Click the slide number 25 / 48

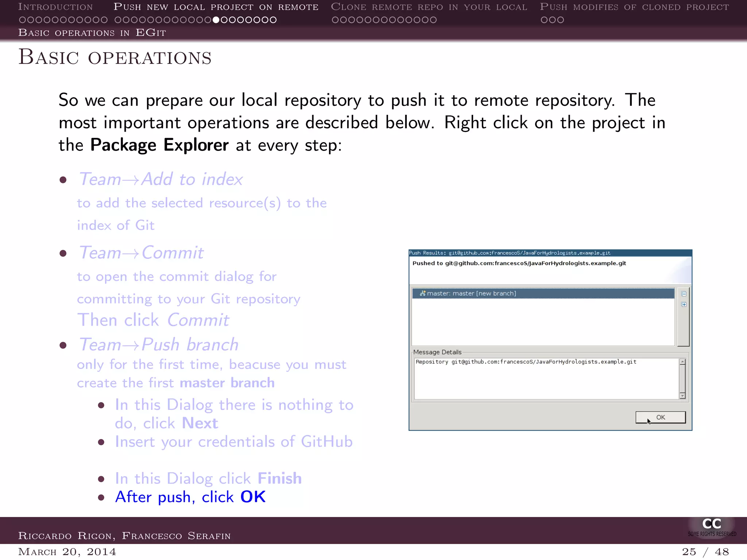click(x=705, y=552)
